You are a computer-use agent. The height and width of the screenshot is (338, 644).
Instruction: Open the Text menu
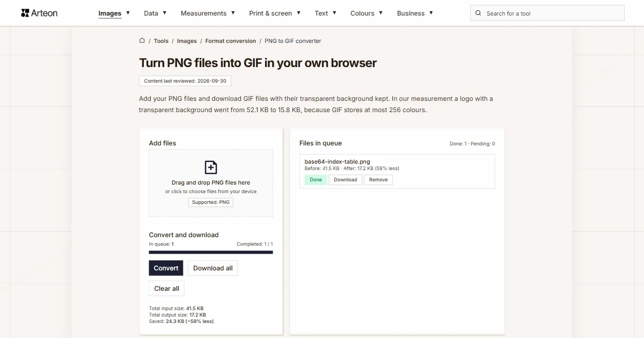321,13
